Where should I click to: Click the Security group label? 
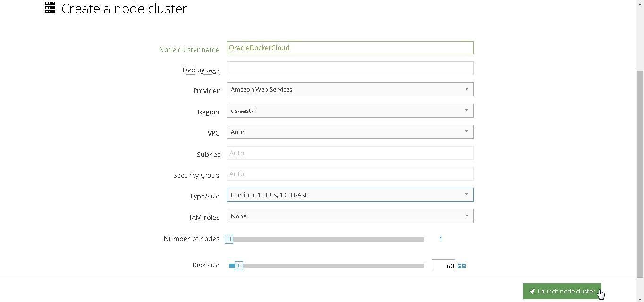[196, 175]
